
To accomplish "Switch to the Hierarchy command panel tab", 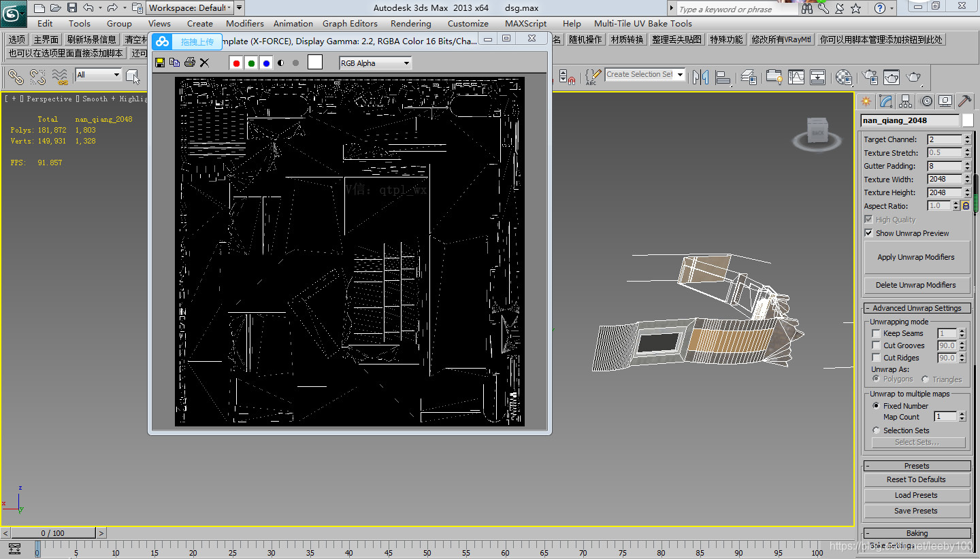I will [x=905, y=101].
